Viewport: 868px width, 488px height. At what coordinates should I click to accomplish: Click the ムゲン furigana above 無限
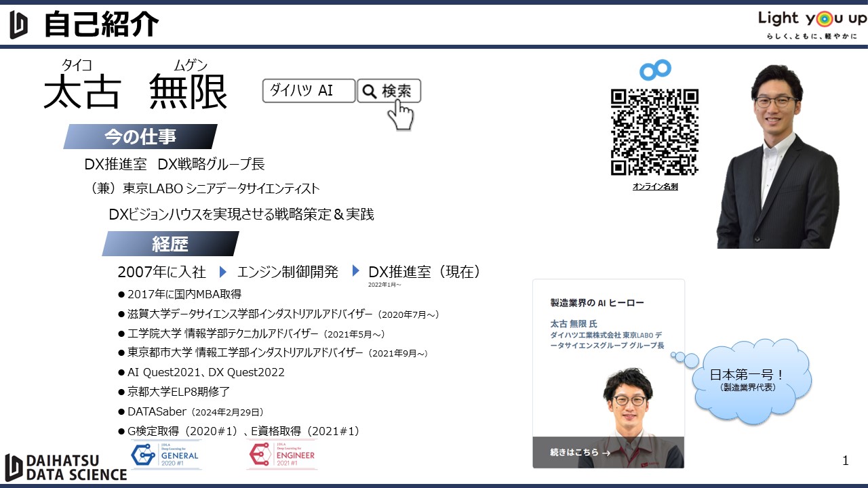(191, 65)
